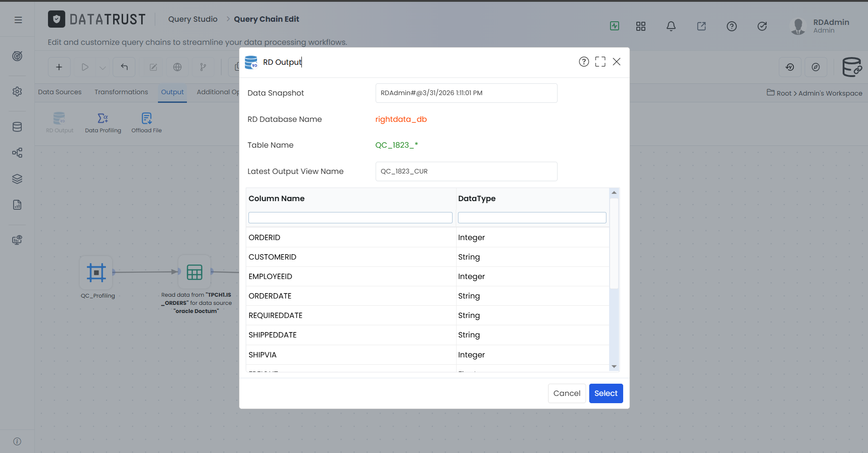Select the SHIPVIA row

pos(428,355)
